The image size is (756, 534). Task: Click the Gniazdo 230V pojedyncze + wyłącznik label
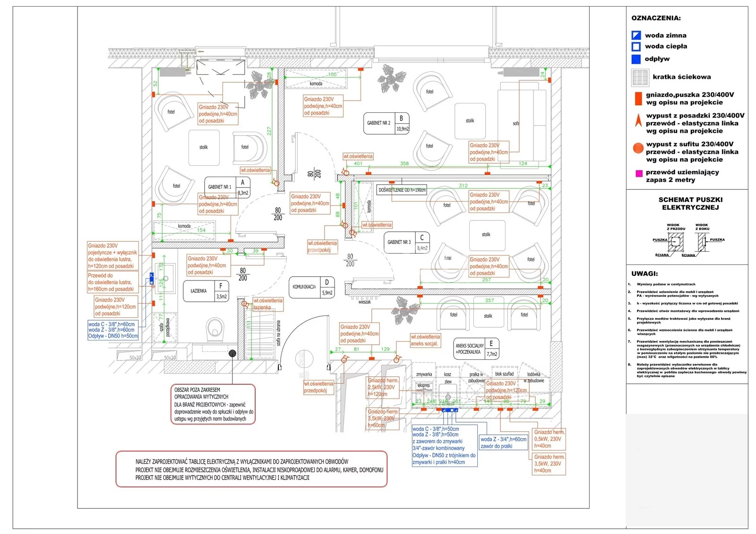click(x=112, y=255)
